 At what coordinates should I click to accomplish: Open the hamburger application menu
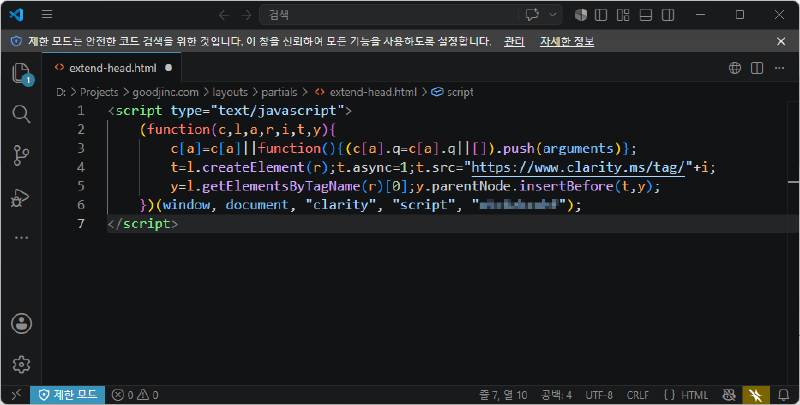pyautogui.click(x=47, y=15)
